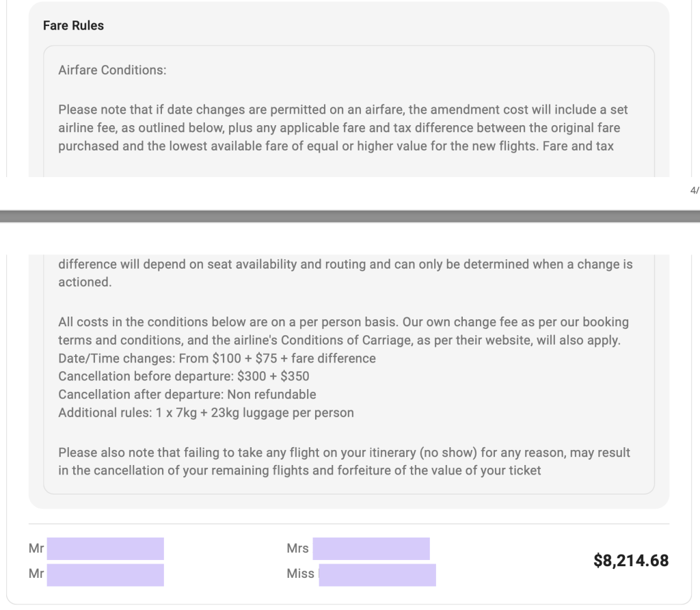Click the word 'actioned.'

click(x=85, y=282)
